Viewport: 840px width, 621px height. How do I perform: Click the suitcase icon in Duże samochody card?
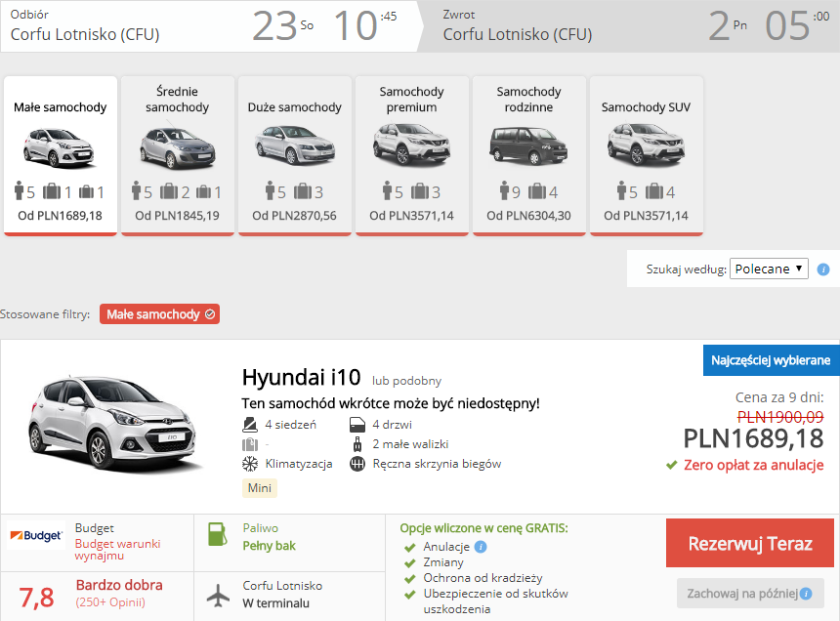click(x=303, y=191)
